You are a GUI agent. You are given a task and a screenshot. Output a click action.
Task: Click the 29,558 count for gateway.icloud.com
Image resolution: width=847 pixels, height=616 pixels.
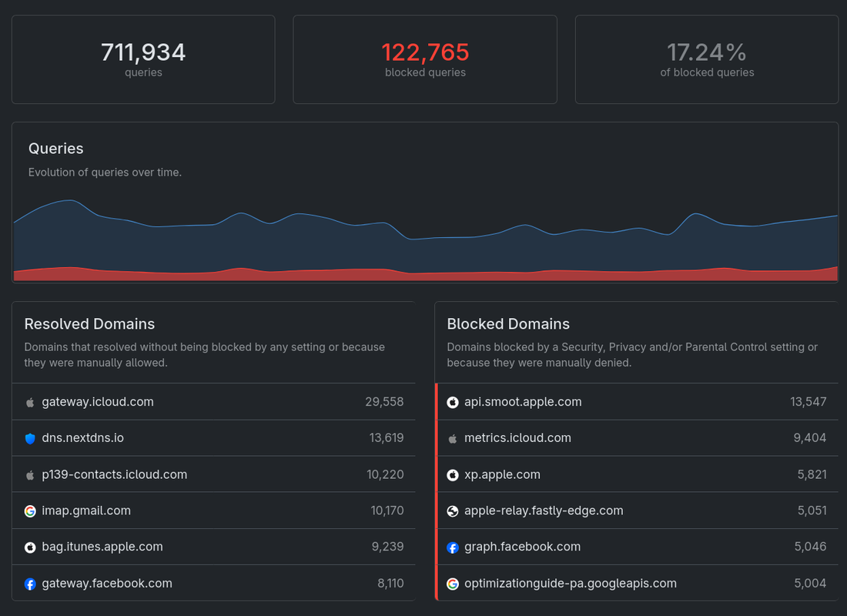(x=384, y=402)
